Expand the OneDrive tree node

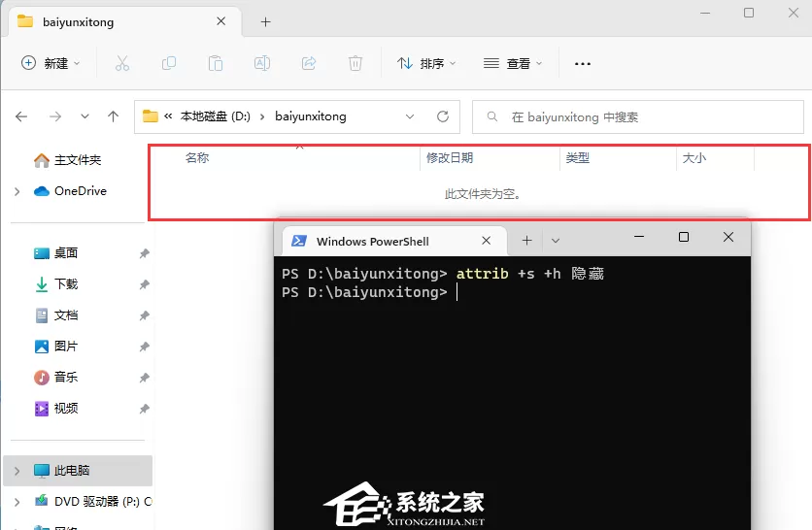(x=17, y=191)
